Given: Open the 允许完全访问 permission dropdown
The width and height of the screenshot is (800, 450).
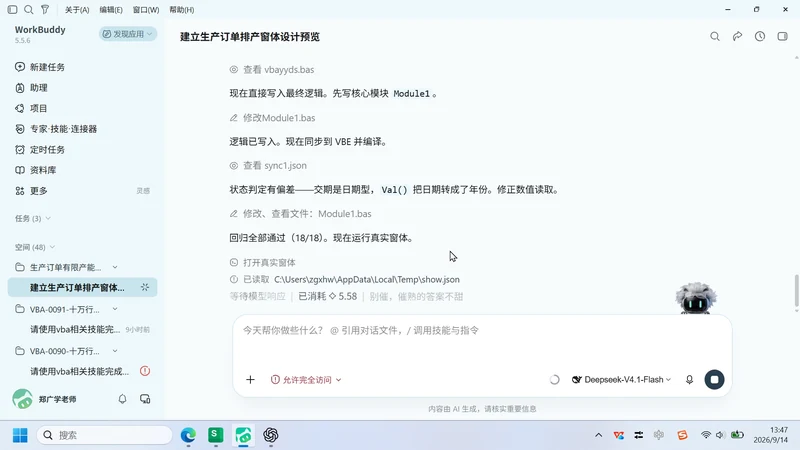Looking at the screenshot, I should [306, 380].
